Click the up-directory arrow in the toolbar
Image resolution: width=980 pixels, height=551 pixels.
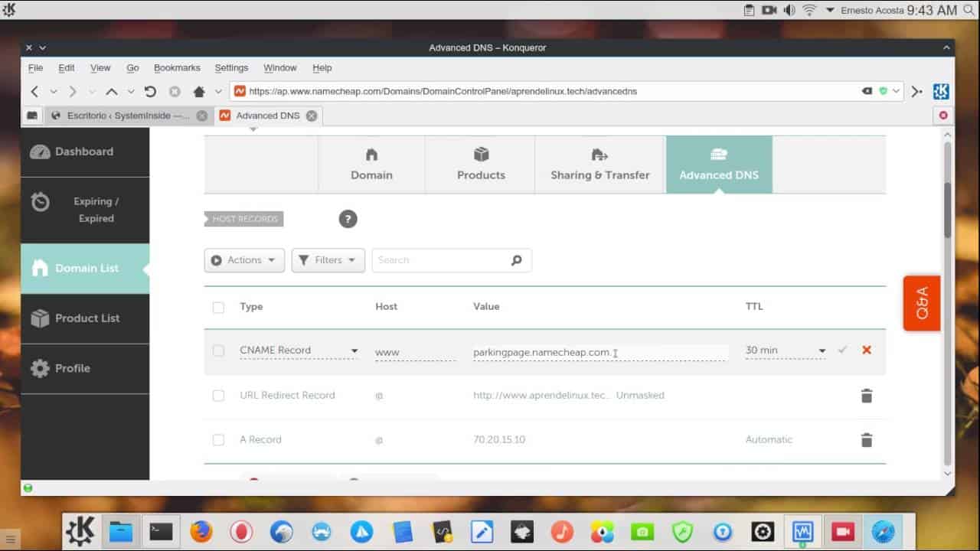pyautogui.click(x=112, y=91)
